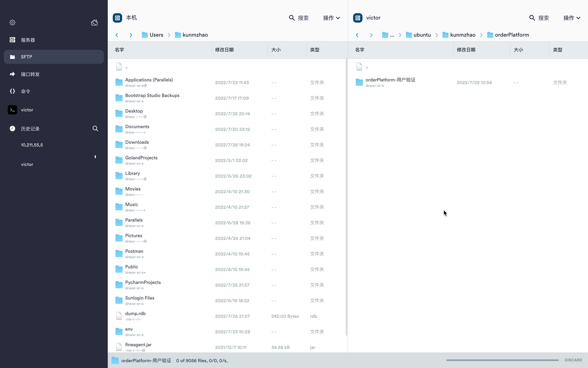Search files in the victor pane
This screenshot has width=588, height=368.
tap(539, 18)
